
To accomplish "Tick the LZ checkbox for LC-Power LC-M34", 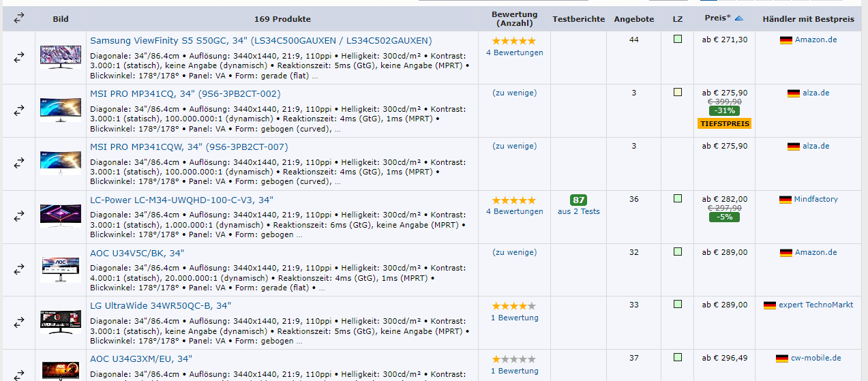I will [x=678, y=198].
